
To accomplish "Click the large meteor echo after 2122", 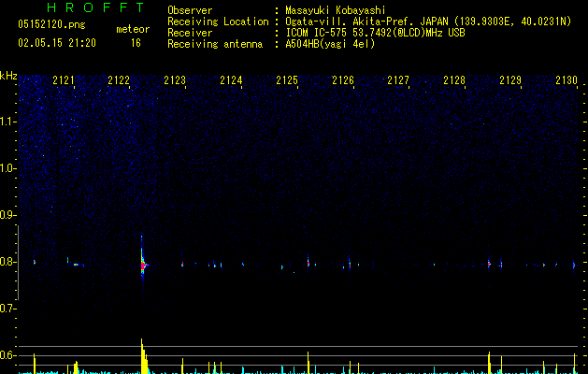I will 143,265.
